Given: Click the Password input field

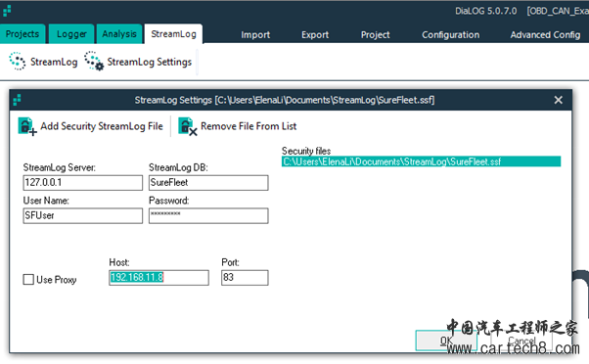Looking at the screenshot, I should (x=208, y=216).
